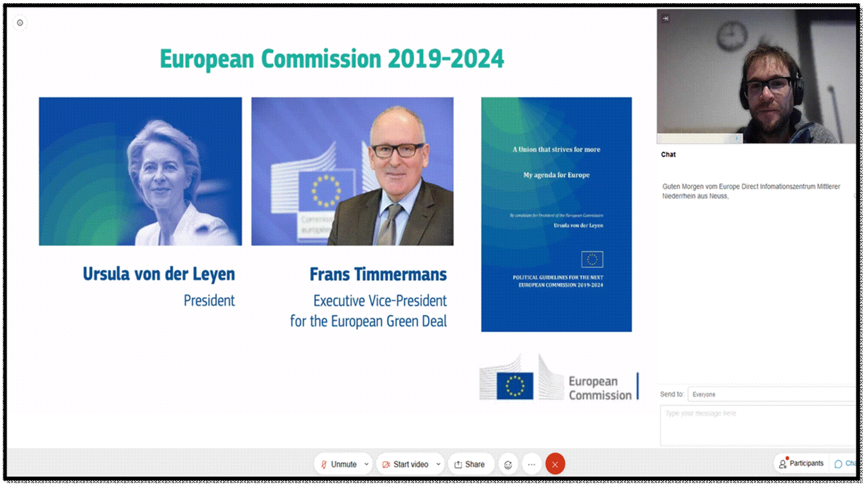Click the presenter's webcam video thumbnail
The width and height of the screenshot is (868, 489).
756,77
